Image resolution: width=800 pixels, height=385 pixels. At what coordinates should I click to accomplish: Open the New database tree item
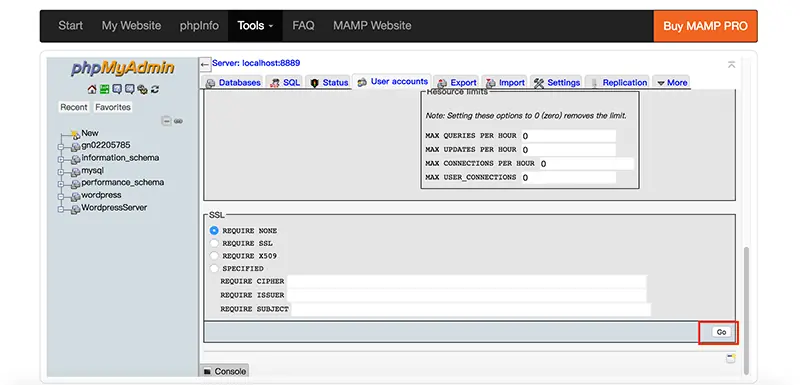[x=90, y=133]
